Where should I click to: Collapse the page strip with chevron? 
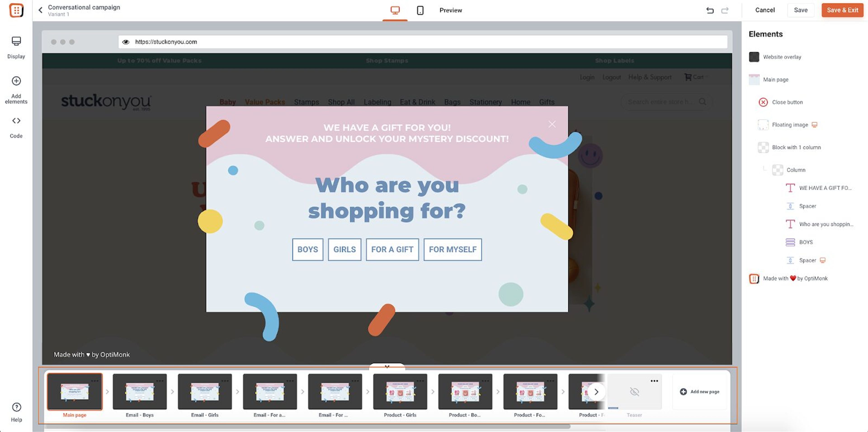[387, 367]
